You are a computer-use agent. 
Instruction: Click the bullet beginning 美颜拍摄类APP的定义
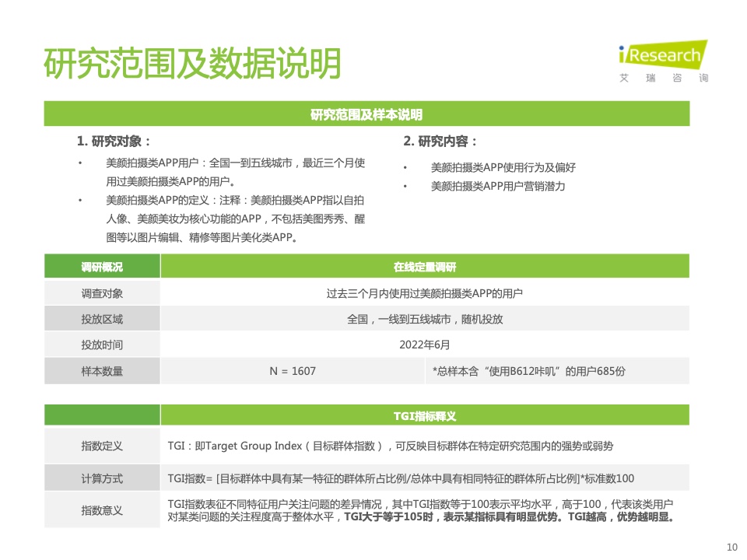[235, 219]
